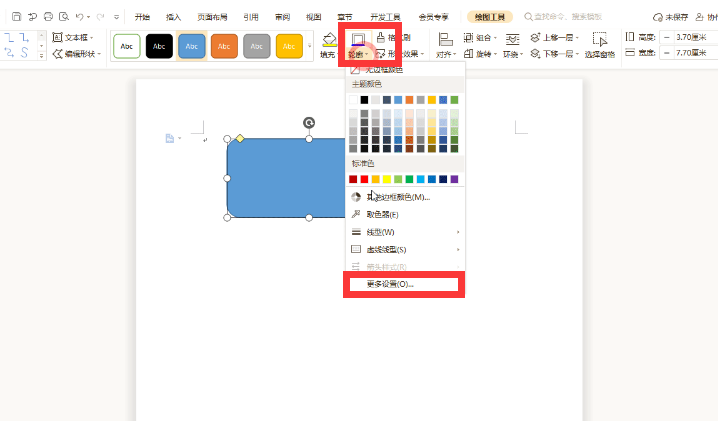Pick the red standard color swatch

(x=353, y=179)
